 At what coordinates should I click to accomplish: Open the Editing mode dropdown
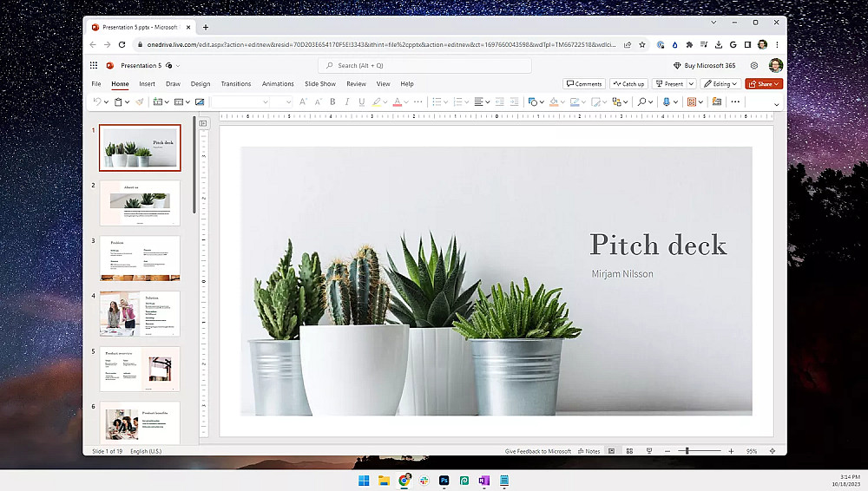[720, 84]
